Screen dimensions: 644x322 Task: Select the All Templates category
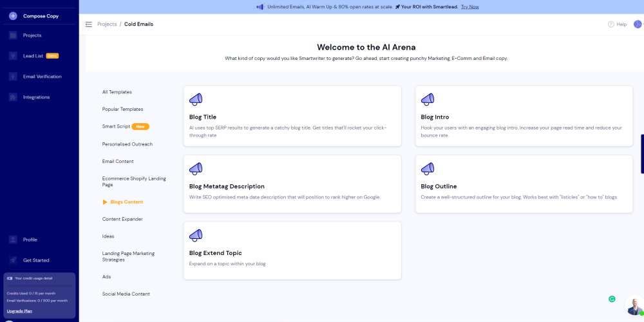117,92
